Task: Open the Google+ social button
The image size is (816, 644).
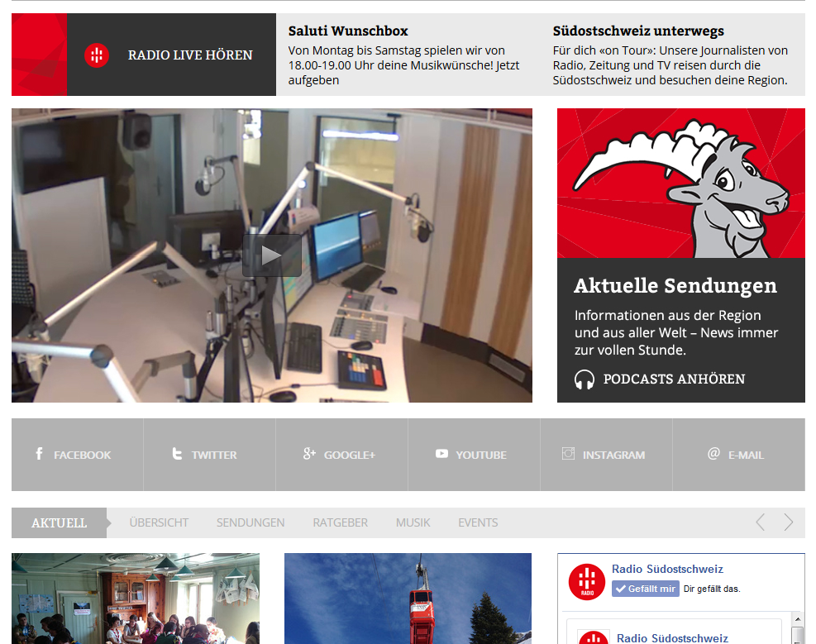Action: [x=342, y=455]
